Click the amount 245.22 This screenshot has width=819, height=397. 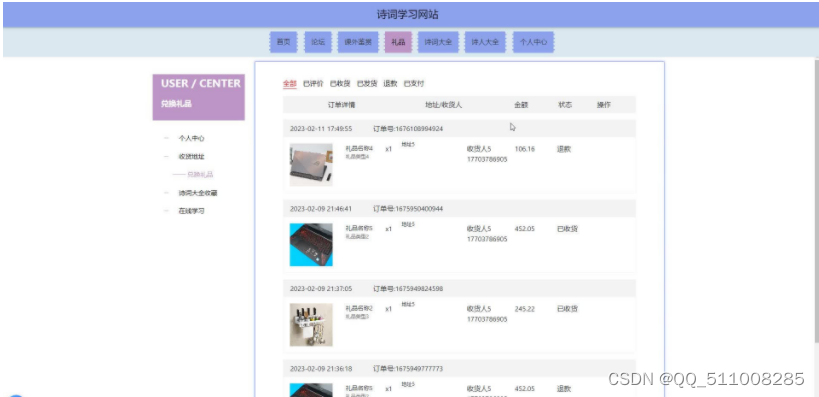pos(525,309)
